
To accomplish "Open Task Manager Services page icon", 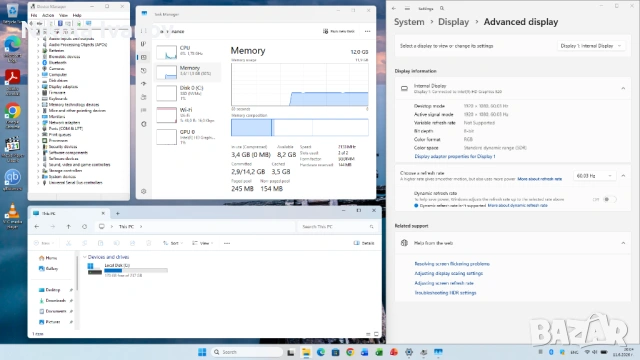I will point(144,124).
